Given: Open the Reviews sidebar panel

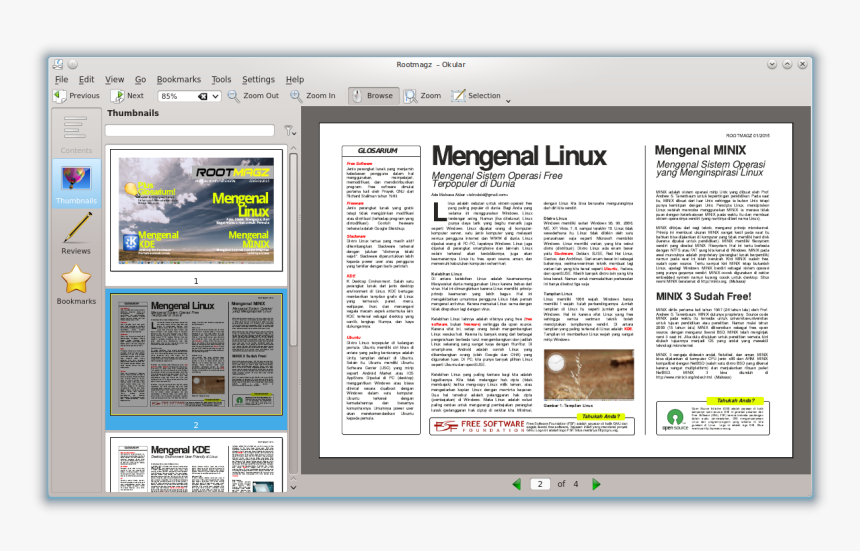Looking at the screenshot, I should (76, 234).
